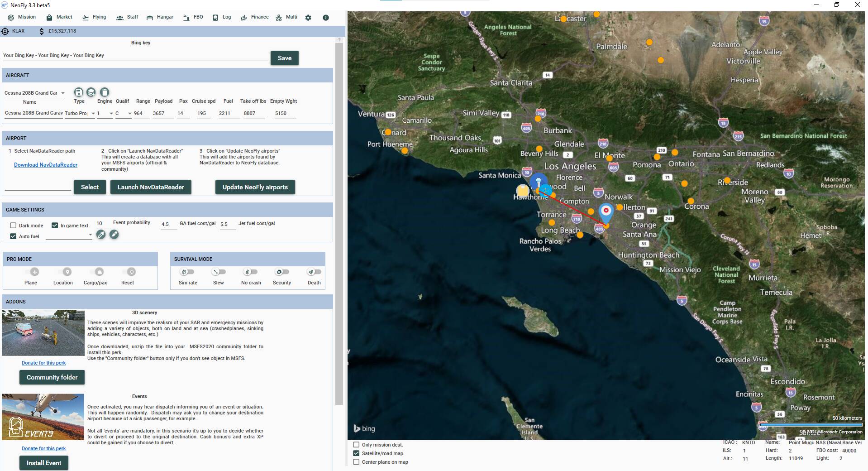Toggle the Pro Mode Plane switch
868x471 pixels.
coord(33,272)
